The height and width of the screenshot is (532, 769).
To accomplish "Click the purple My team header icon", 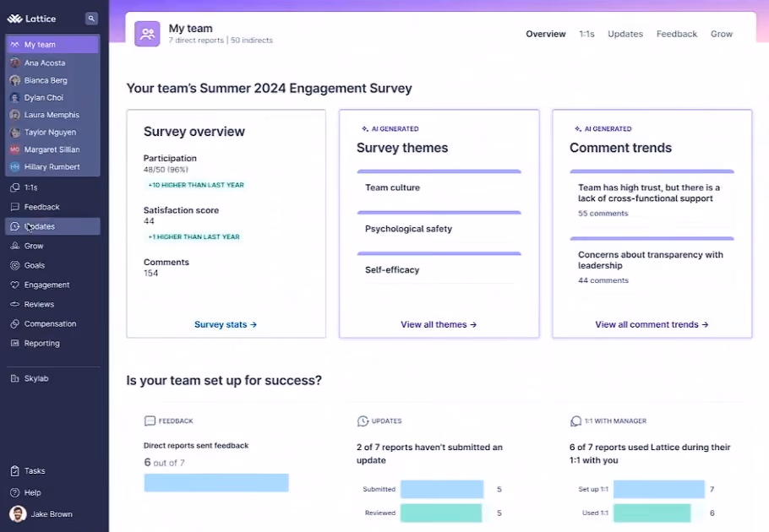I will coord(147,34).
